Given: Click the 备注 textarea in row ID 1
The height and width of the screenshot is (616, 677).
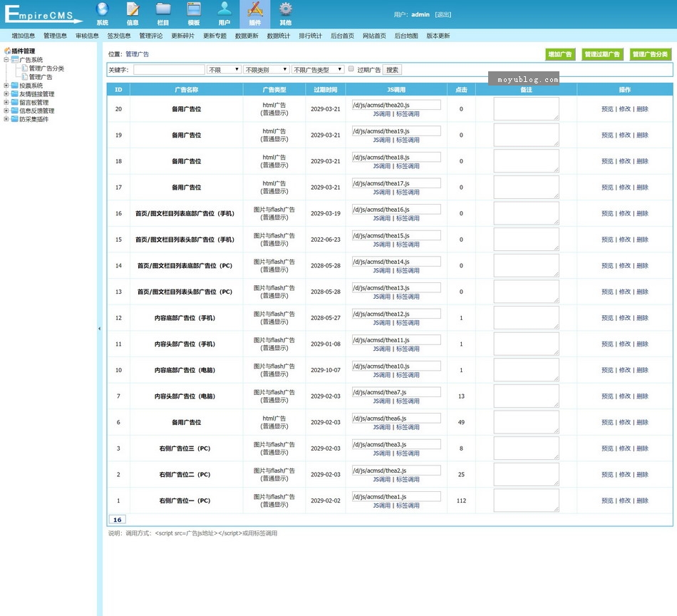Looking at the screenshot, I should click(527, 500).
